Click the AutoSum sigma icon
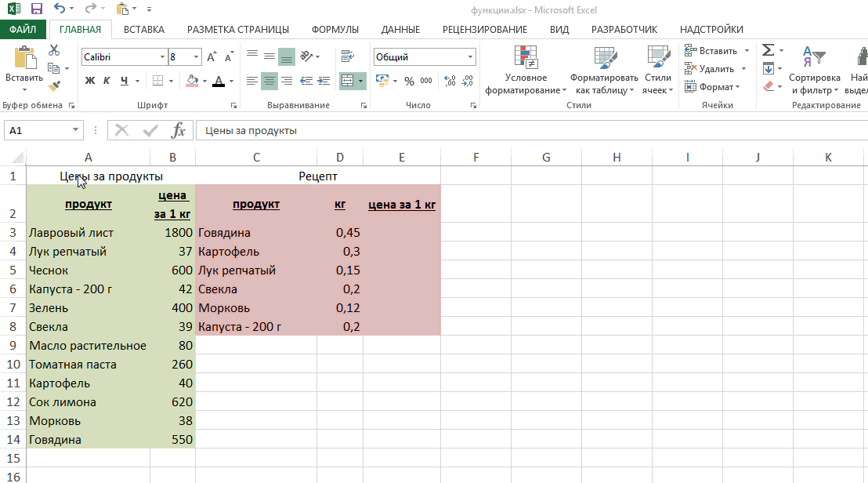The width and height of the screenshot is (868, 483). pyautogui.click(x=768, y=50)
